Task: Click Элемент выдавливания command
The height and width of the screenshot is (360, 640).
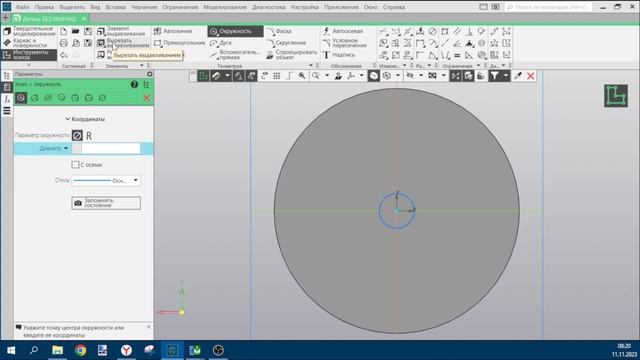Action: (121, 31)
